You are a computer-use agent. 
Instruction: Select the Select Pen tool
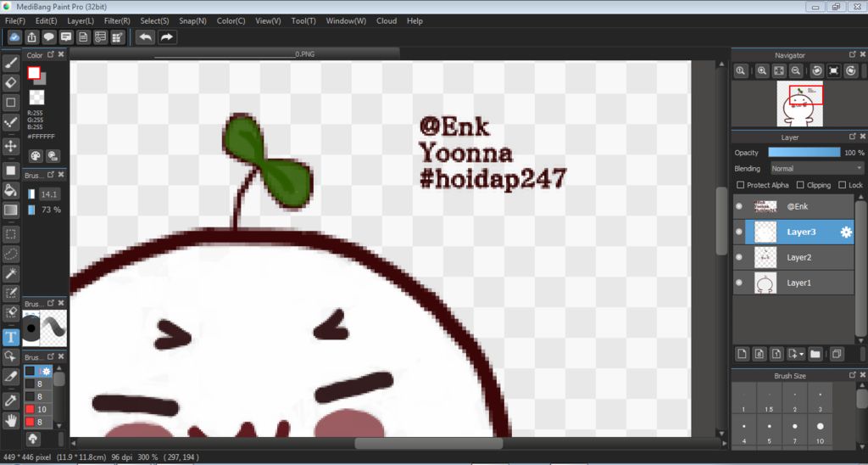coord(10,293)
